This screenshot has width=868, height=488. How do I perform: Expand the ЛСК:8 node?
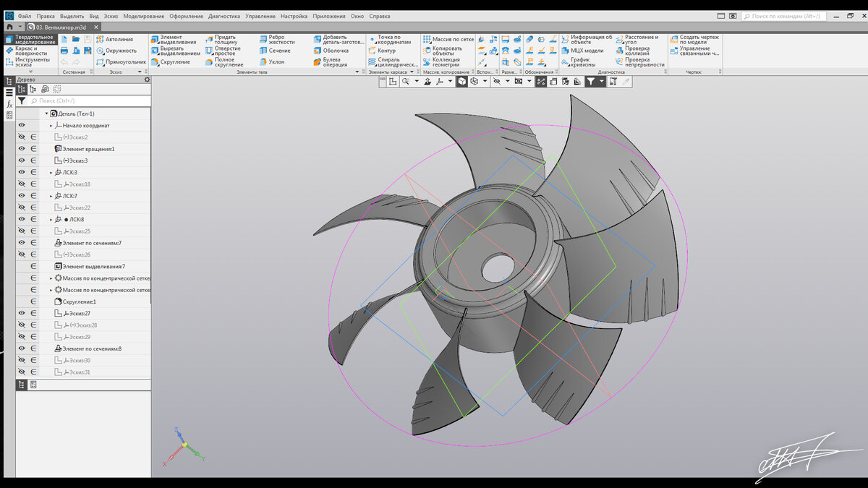(x=51, y=219)
